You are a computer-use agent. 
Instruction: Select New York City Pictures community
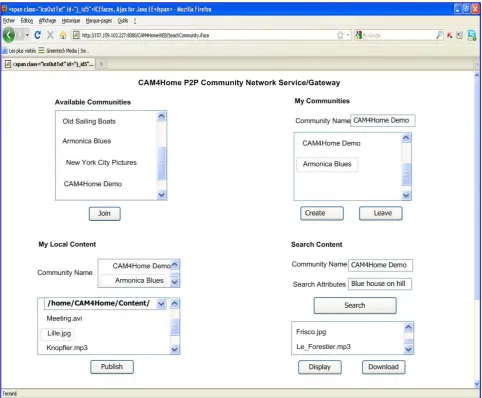tap(101, 162)
